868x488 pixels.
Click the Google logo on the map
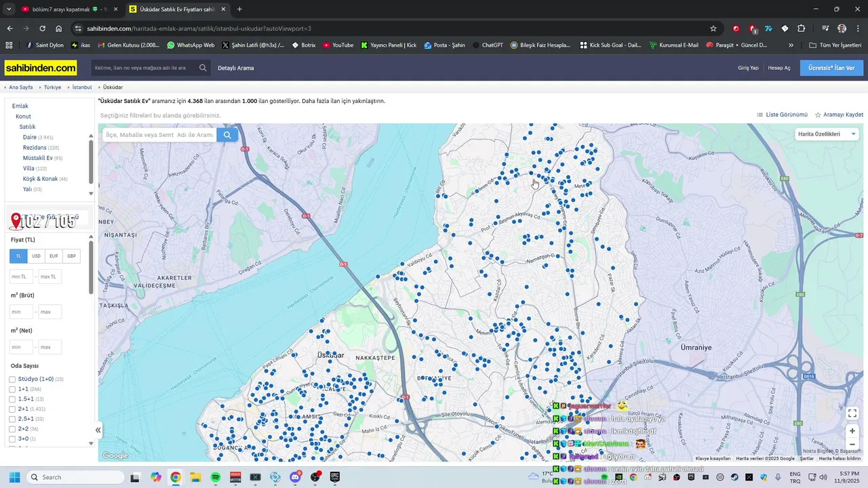click(x=115, y=455)
